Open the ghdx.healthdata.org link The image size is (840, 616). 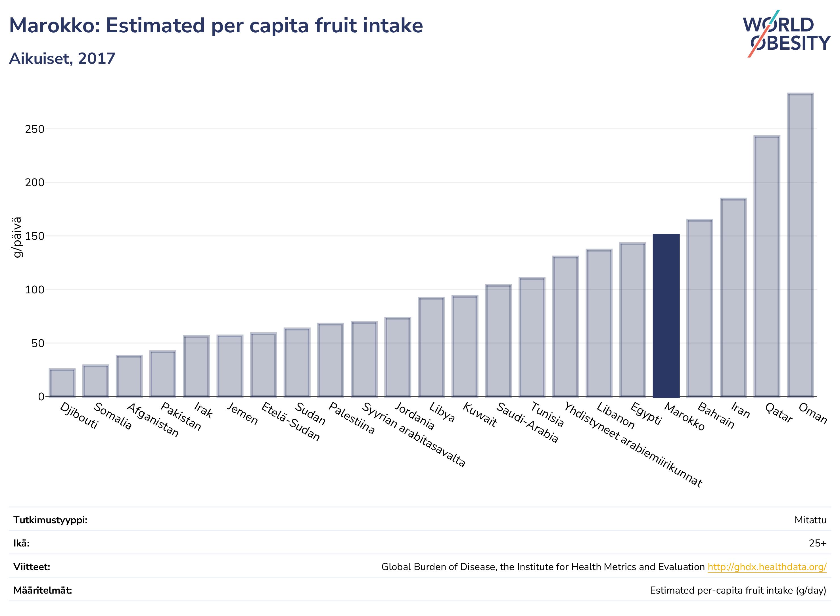point(767,567)
